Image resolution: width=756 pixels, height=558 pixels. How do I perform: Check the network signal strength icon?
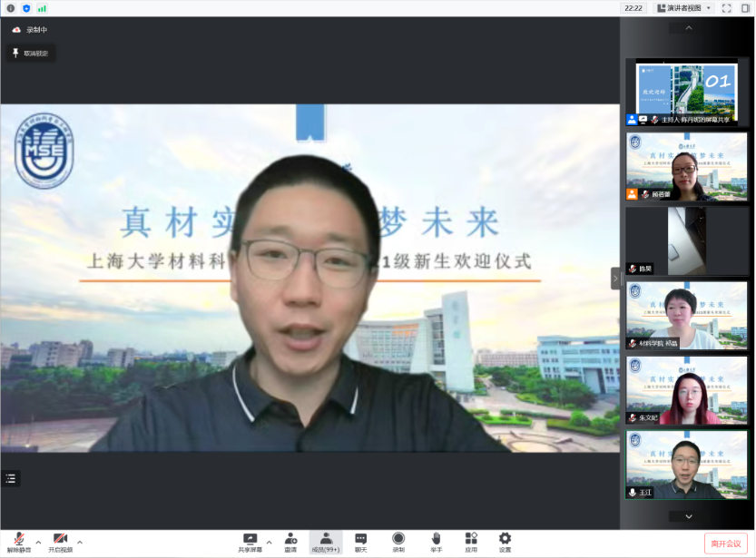[42, 8]
